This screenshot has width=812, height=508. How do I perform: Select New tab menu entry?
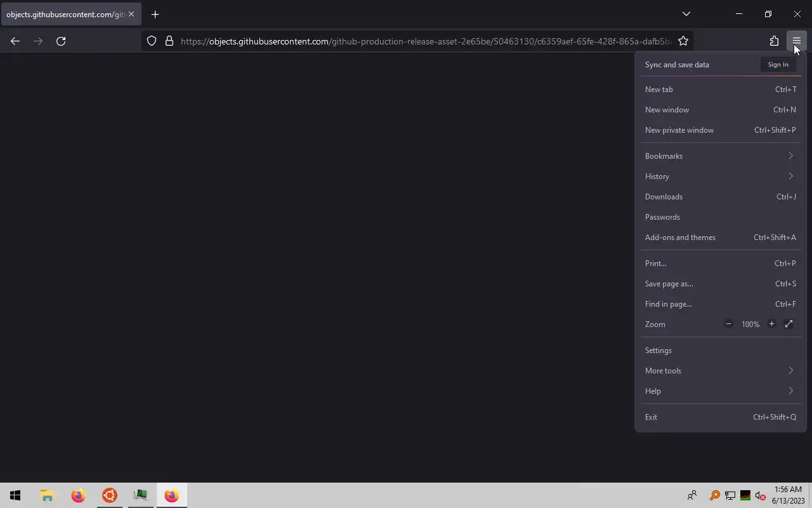point(721,90)
